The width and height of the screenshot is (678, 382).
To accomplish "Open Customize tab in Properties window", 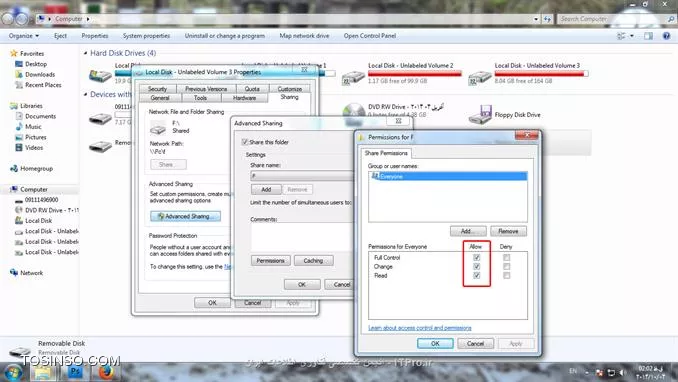I will click(x=290, y=89).
